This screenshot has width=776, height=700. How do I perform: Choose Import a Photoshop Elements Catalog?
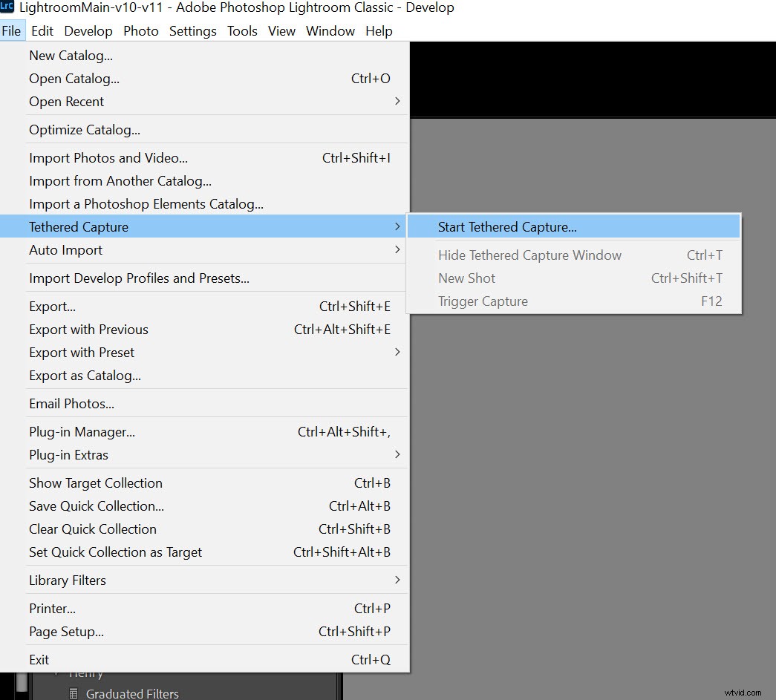coord(204,204)
